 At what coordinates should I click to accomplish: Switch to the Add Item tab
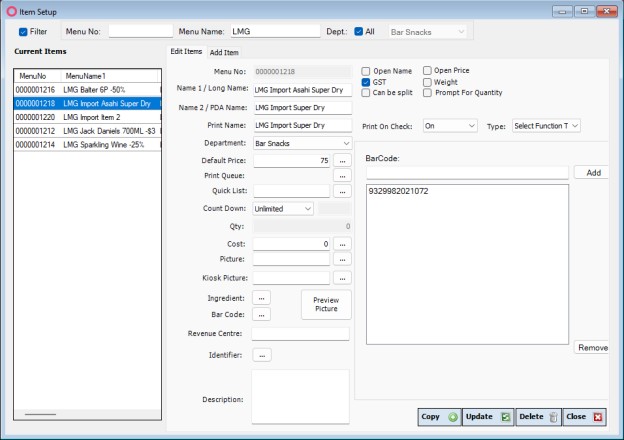tap(223, 52)
